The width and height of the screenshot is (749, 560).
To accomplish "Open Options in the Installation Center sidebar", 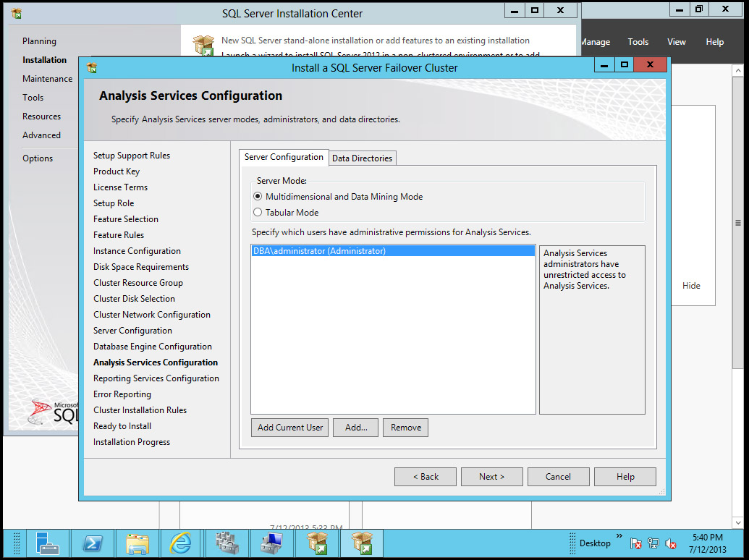I will pos(38,158).
